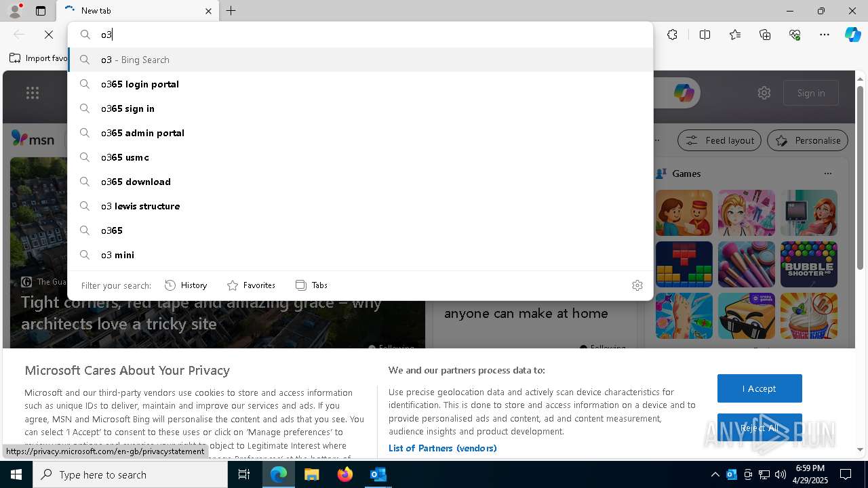Image resolution: width=868 pixels, height=488 pixels.
Task: Select 'o3 - Bing Search' suggestion
Action: pos(360,60)
